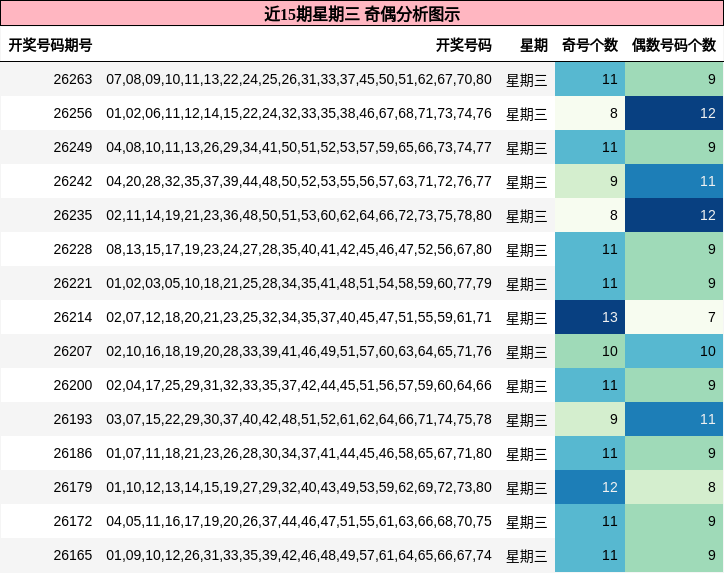Select issue number 26165

(72, 555)
